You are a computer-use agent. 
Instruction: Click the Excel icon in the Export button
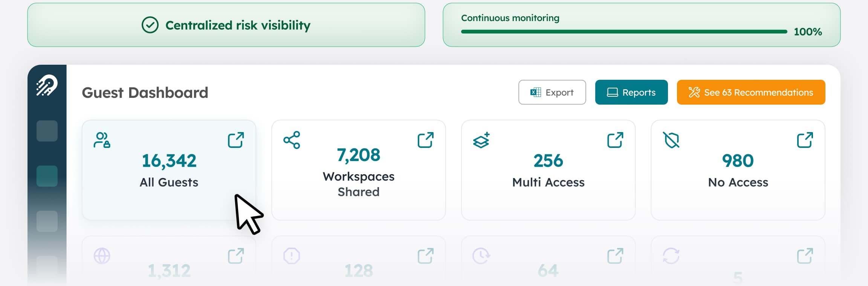click(x=536, y=92)
